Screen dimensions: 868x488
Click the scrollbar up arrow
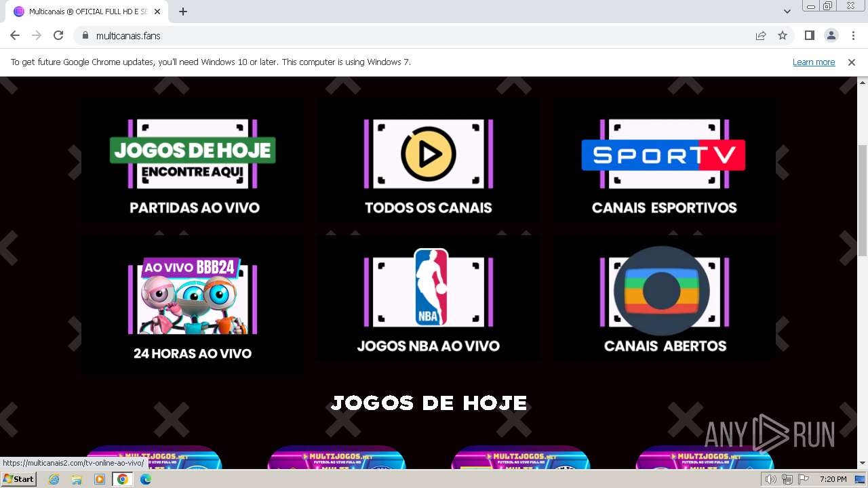tap(862, 82)
